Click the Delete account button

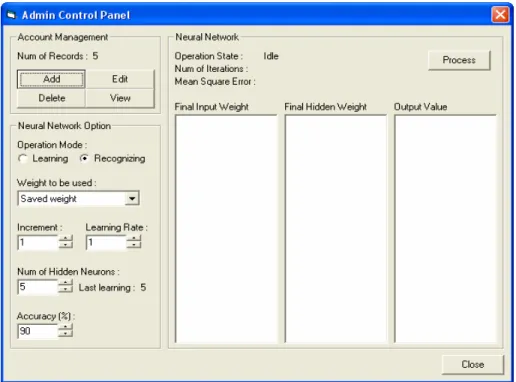click(51, 98)
